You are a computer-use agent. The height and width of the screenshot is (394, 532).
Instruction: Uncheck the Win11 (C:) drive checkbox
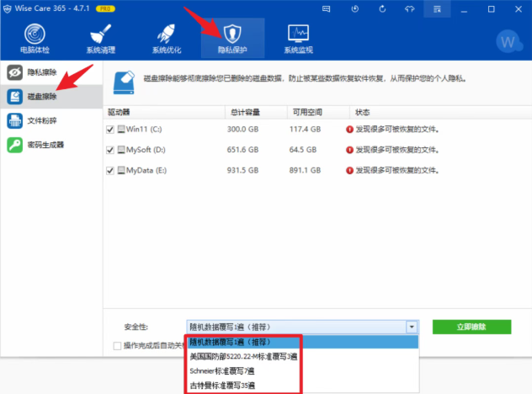[x=110, y=130]
